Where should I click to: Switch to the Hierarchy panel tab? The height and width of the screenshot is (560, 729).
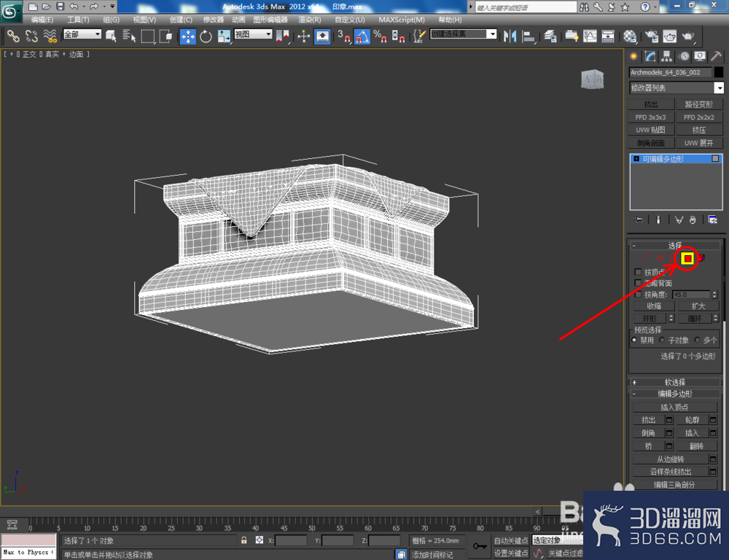pos(667,56)
